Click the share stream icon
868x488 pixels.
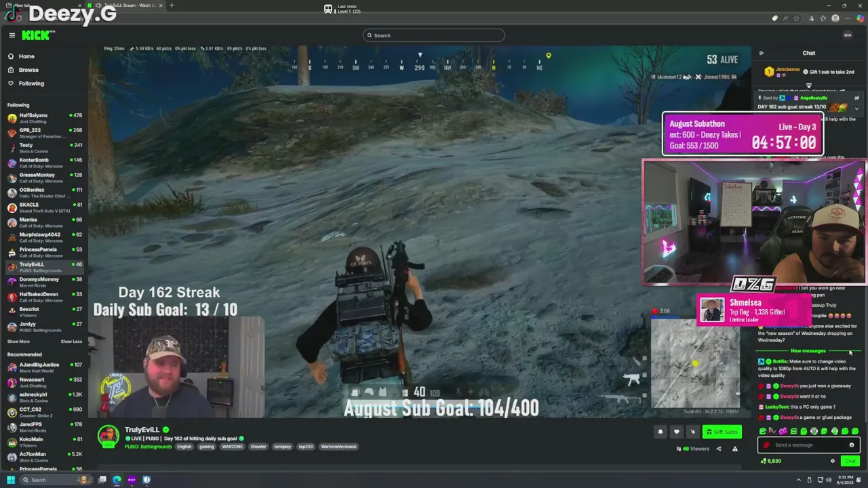719,449
